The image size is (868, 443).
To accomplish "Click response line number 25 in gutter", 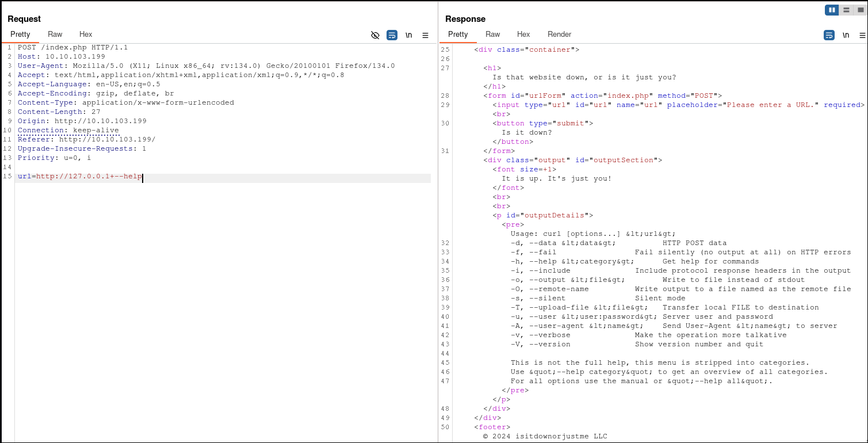I will 445,49.
